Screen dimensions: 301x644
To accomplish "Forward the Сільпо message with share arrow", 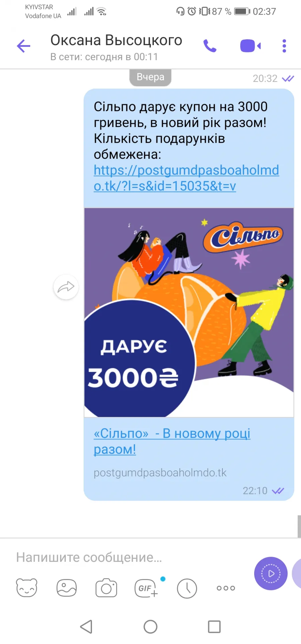I will 66,287.
